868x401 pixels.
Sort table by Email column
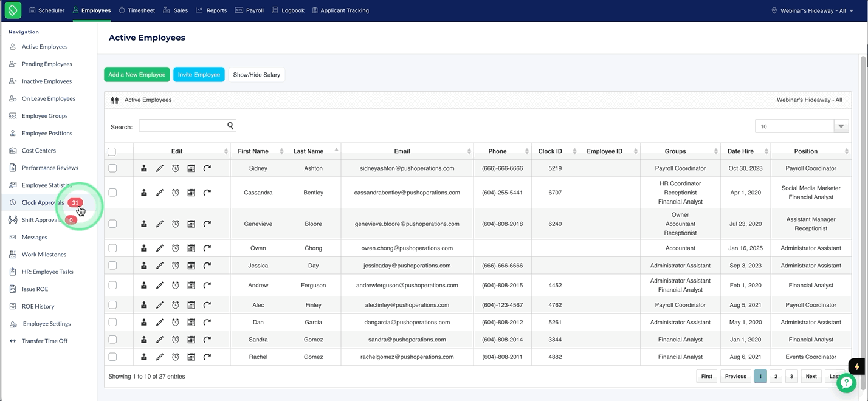pos(407,151)
